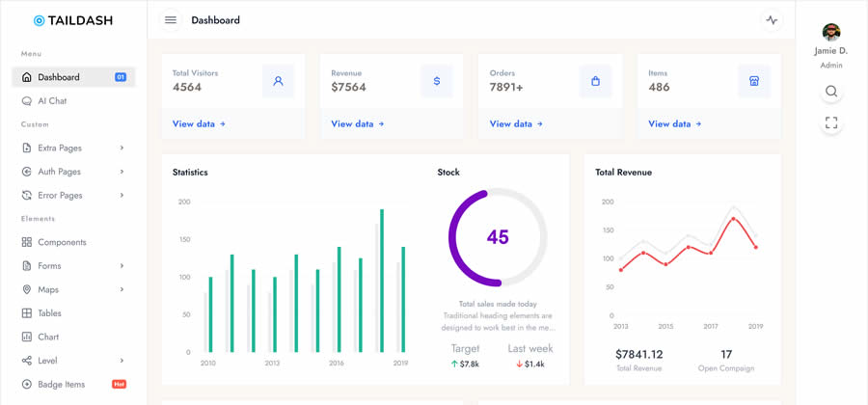The height and width of the screenshot is (405, 868).
Task: Click the Dashboard home icon in sidebar
Action: click(27, 77)
